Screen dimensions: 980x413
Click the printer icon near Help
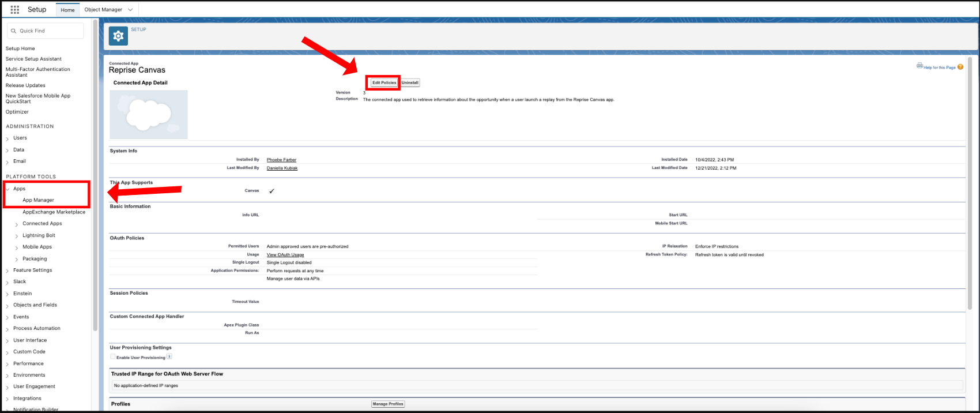[x=920, y=66]
